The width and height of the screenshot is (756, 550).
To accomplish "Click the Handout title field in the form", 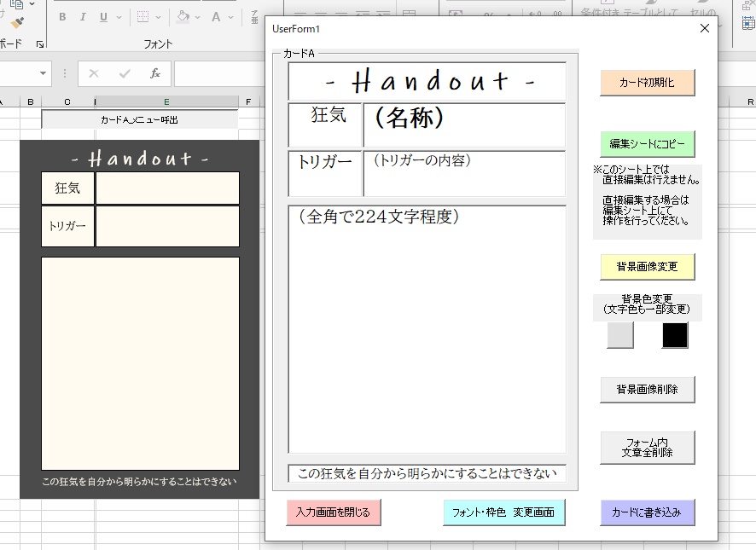I will click(427, 81).
